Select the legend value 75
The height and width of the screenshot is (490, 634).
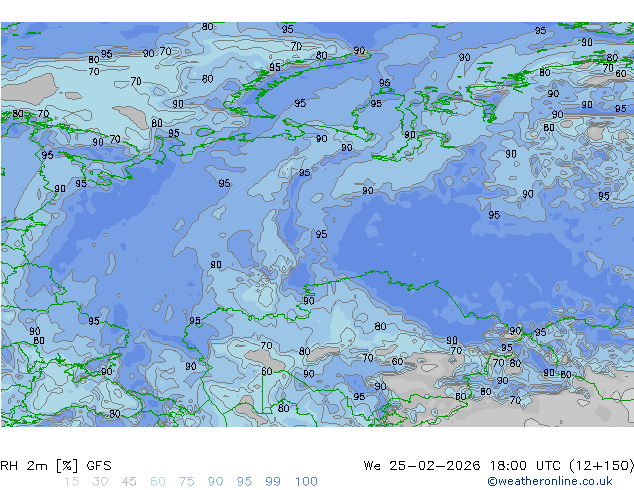(x=186, y=482)
